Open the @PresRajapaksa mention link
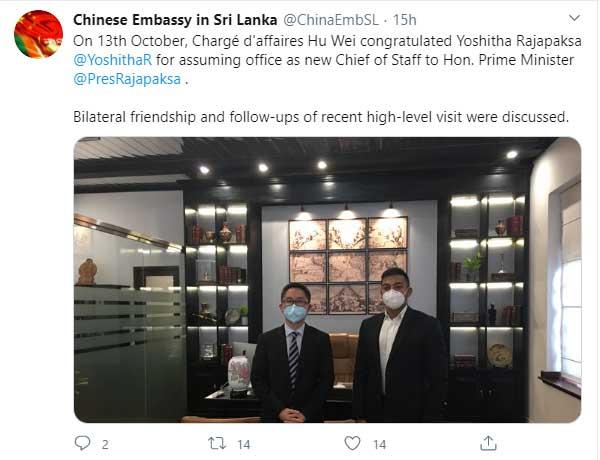The width and height of the screenshot is (600, 460). pos(127,79)
